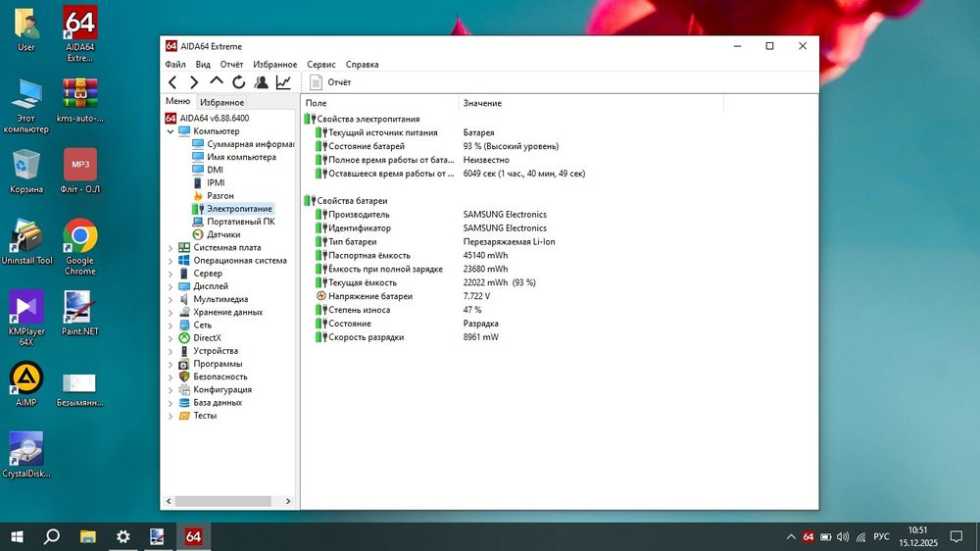The image size is (980, 551).
Task: Select the Скорость разрядки row
Action: coord(360,337)
